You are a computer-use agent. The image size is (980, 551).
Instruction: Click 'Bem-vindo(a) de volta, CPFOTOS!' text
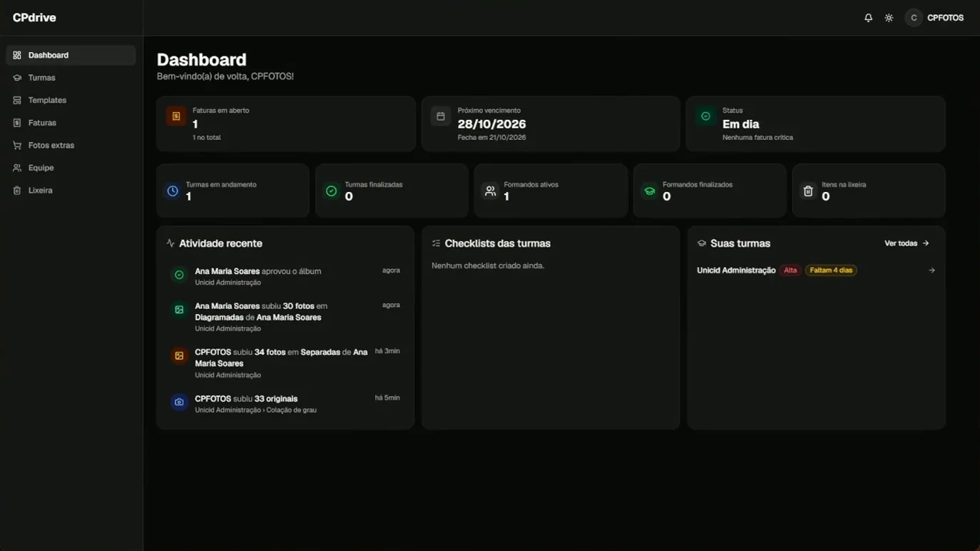(225, 76)
